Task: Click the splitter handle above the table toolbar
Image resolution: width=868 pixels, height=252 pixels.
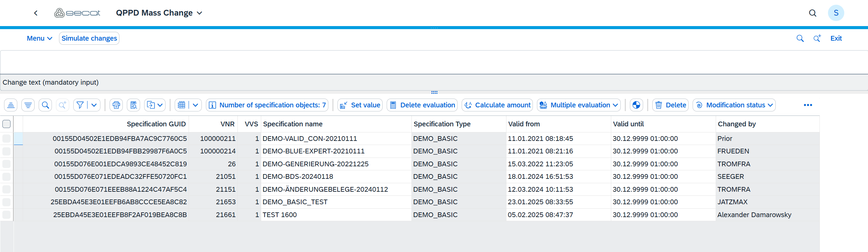Action: pos(434,92)
